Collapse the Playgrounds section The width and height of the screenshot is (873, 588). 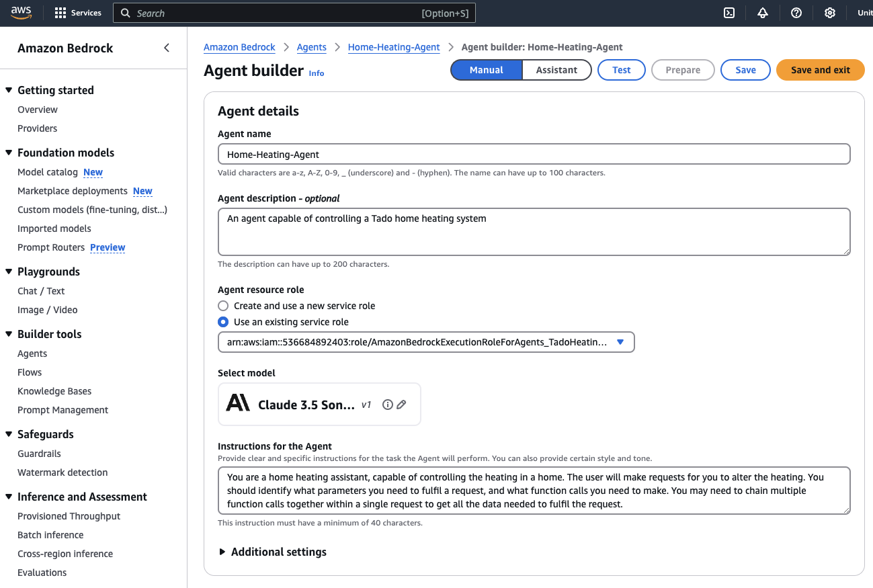pyautogui.click(x=9, y=271)
